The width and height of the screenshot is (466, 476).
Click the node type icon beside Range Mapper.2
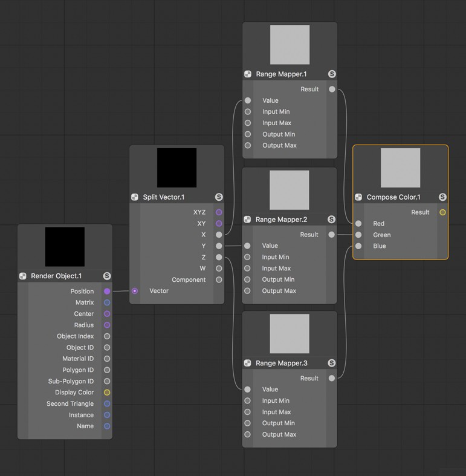pos(247,220)
